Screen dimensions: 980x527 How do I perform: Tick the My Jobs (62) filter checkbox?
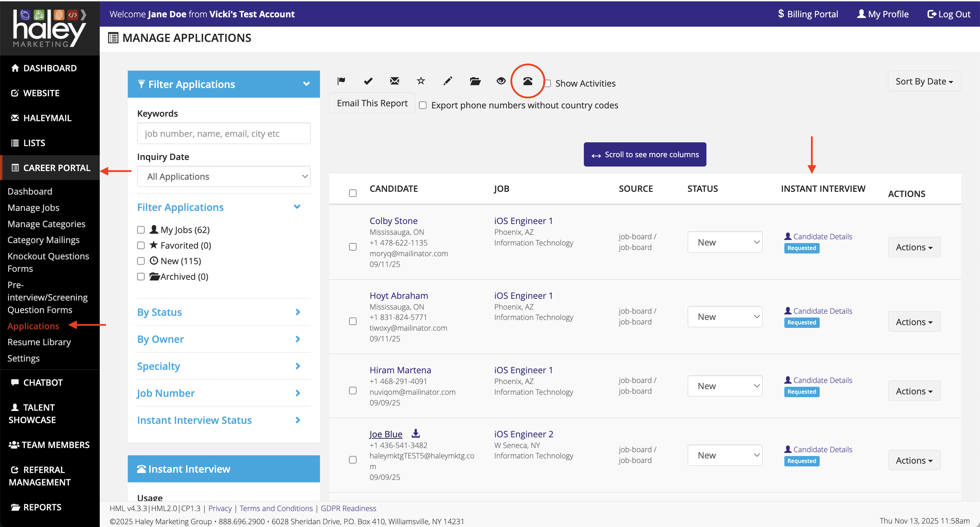click(141, 230)
